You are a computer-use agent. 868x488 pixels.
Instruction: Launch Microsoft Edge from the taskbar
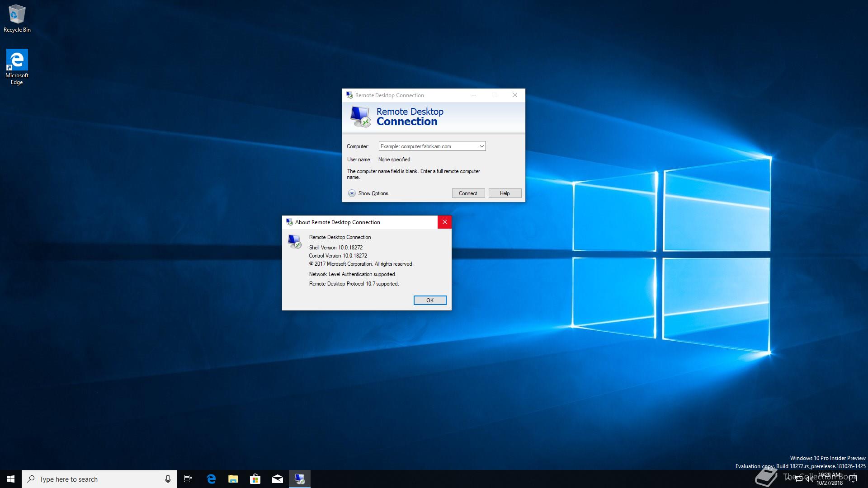tap(211, 479)
